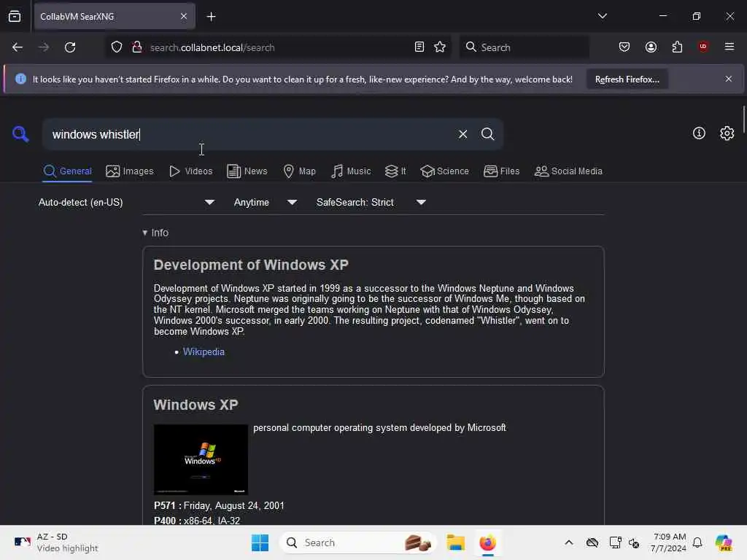Click the Refresh Firefox... button

[627, 79]
